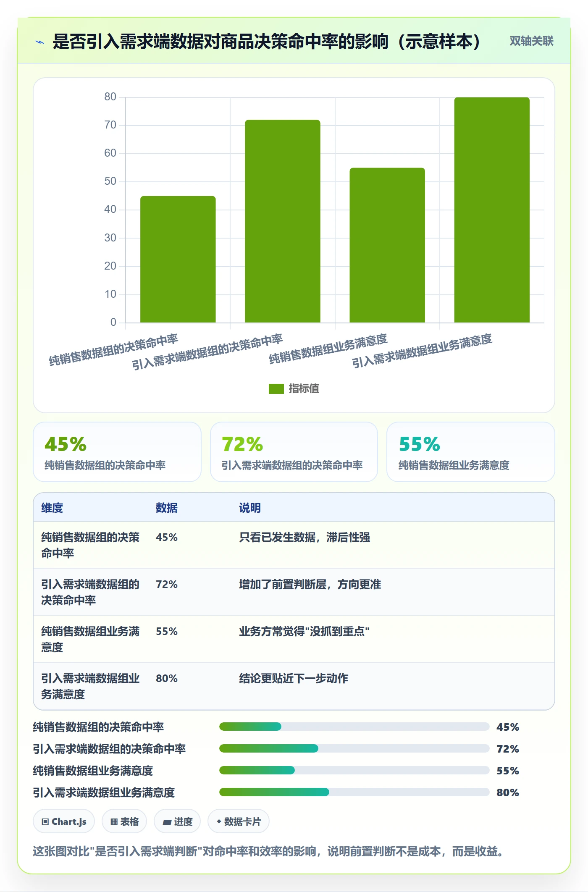Toggle the 指标值 legend color swatch
Viewport: 588px width, 892px height.
(x=276, y=389)
